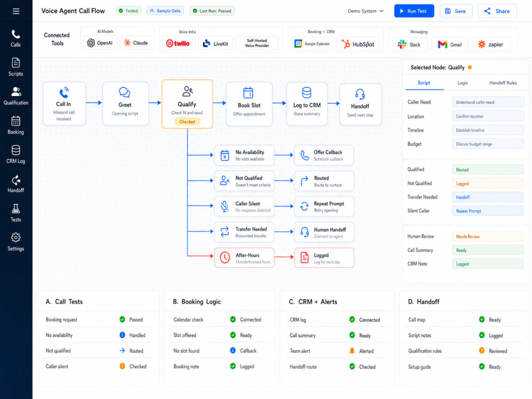Screen dimensions: 532x399
Task: Click the Not Qualified Logged value
Action: click(x=488, y=184)
